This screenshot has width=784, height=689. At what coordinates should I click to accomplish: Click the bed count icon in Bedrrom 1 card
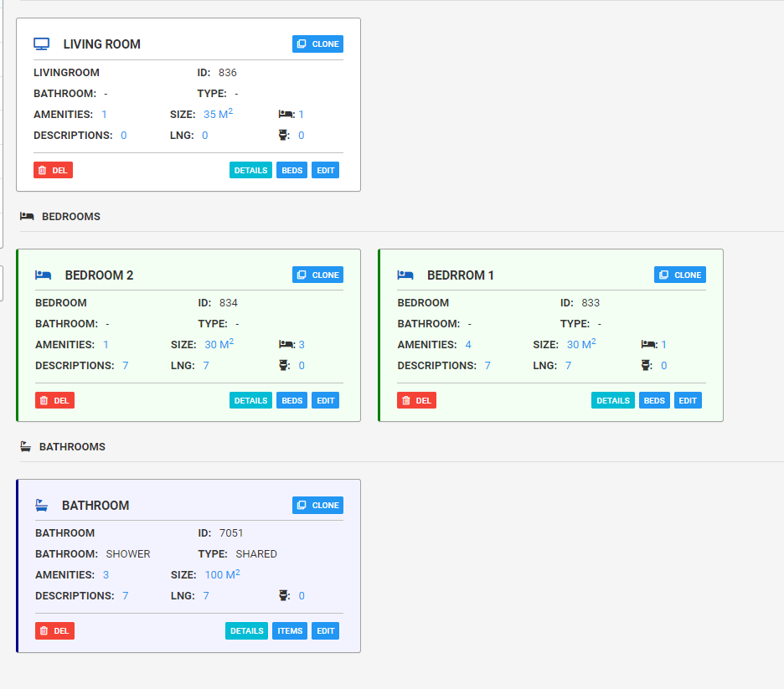648,344
